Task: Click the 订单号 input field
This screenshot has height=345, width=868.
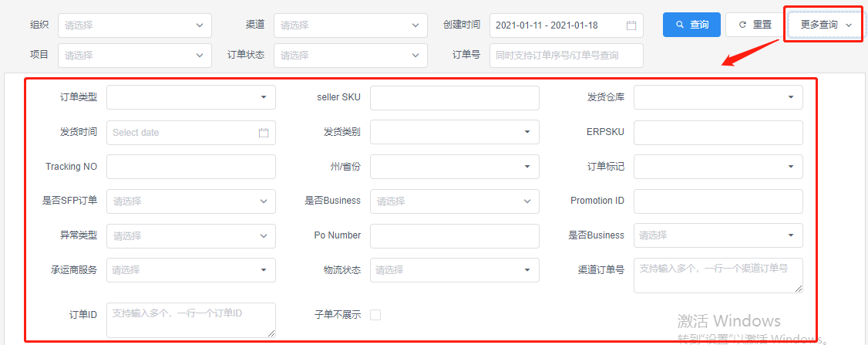Action: point(567,56)
